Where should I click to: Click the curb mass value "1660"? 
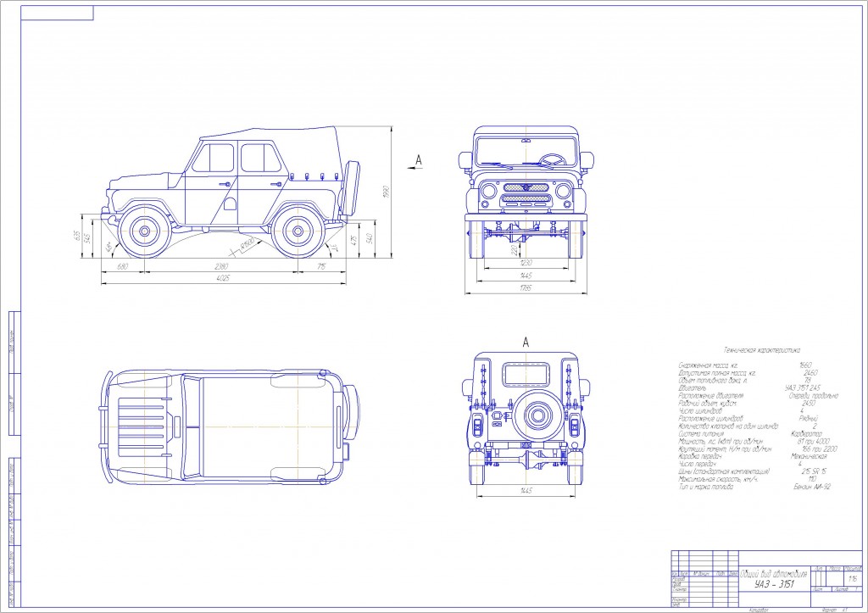pyautogui.click(x=805, y=366)
